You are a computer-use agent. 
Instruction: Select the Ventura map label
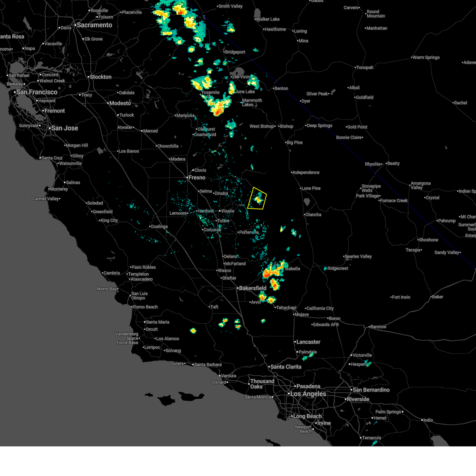coord(228,376)
